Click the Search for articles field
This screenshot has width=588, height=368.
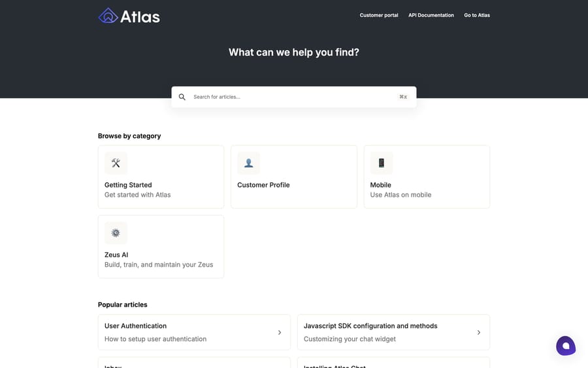pyautogui.click(x=293, y=97)
